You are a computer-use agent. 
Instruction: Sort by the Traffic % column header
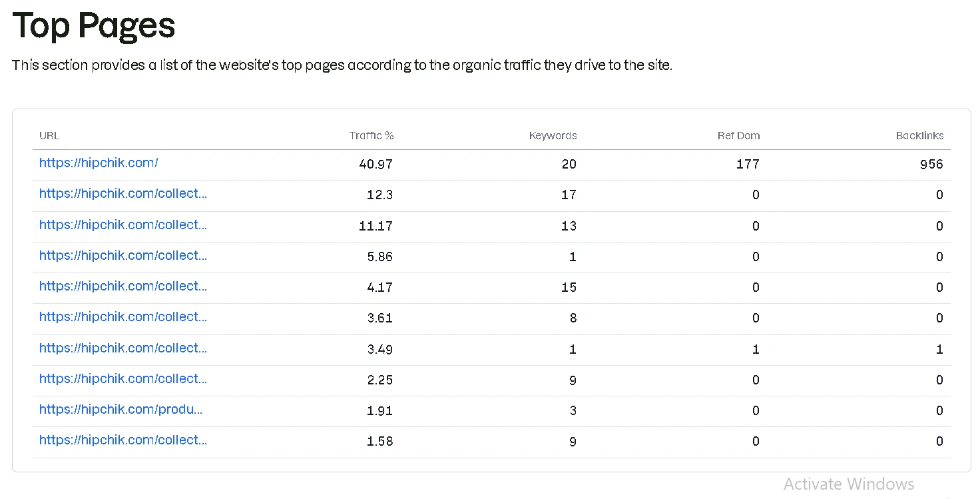[x=371, y=135]
